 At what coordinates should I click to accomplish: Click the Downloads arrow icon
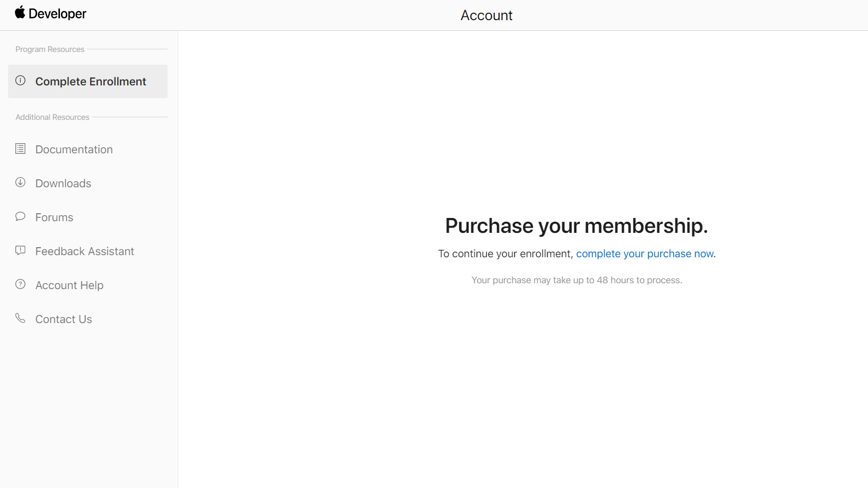click(21, 182)
